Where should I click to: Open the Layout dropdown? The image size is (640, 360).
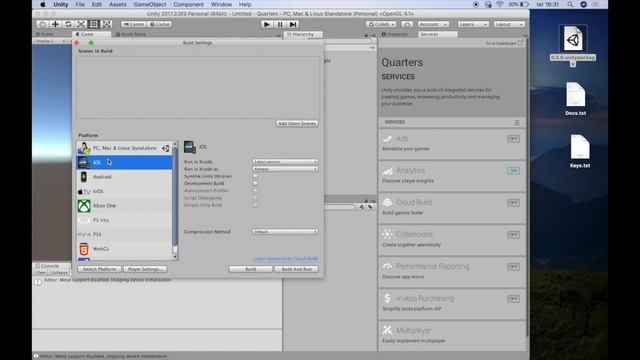tap(509, 24)
